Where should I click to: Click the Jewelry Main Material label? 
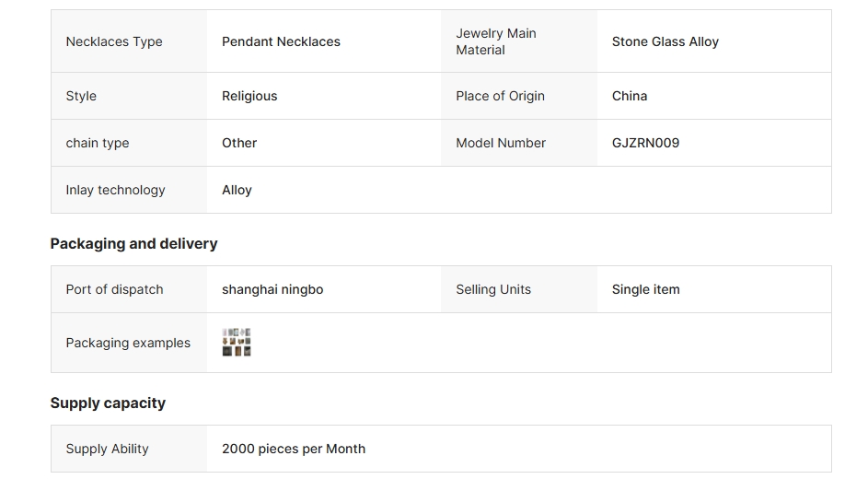coord(496,41)
